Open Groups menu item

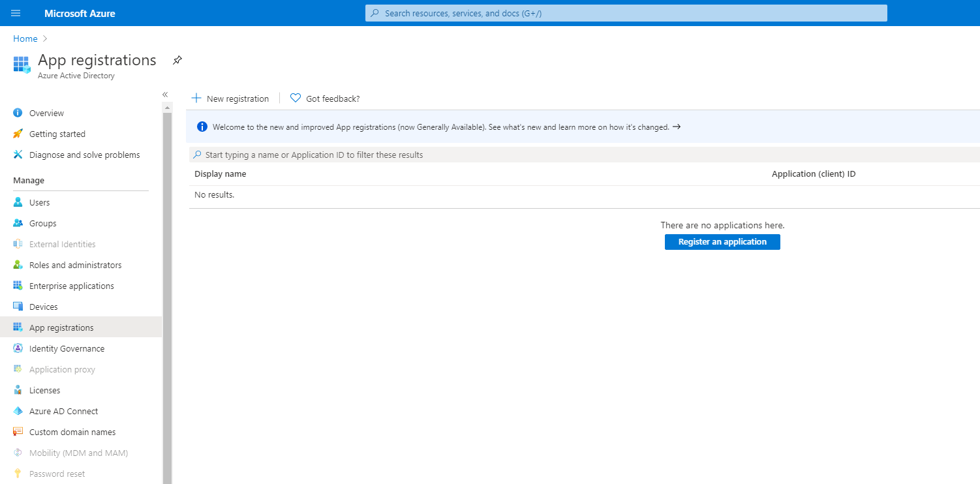point(43,223)
